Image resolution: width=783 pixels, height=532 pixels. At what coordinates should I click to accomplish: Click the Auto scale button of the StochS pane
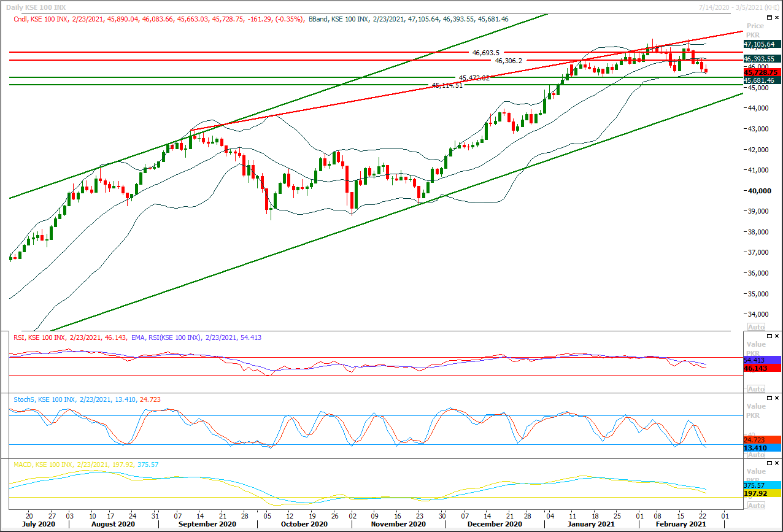point(756,454)
